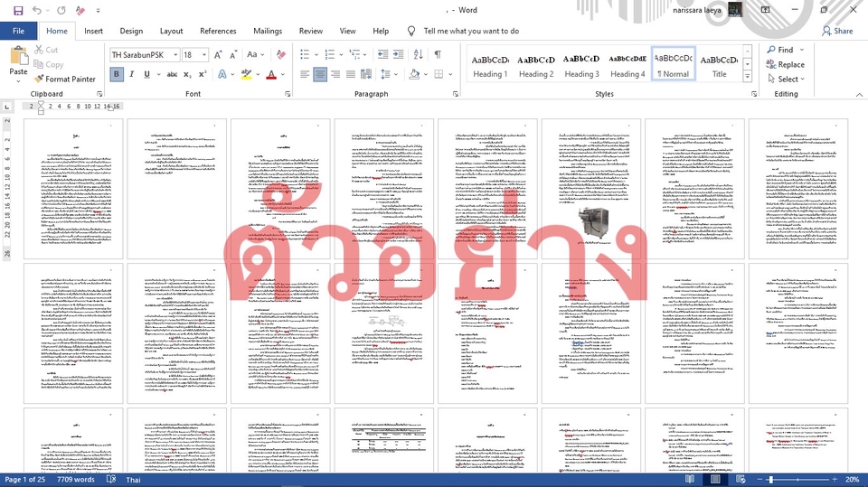Image resolution: width=868 pixels, height=487 pixels.
Task: Open the Borders dropdown
Action: pyautogui.click(x=450, y=74)
